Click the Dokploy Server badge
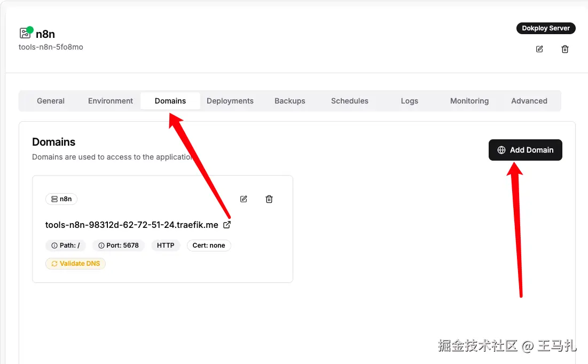 546,28
